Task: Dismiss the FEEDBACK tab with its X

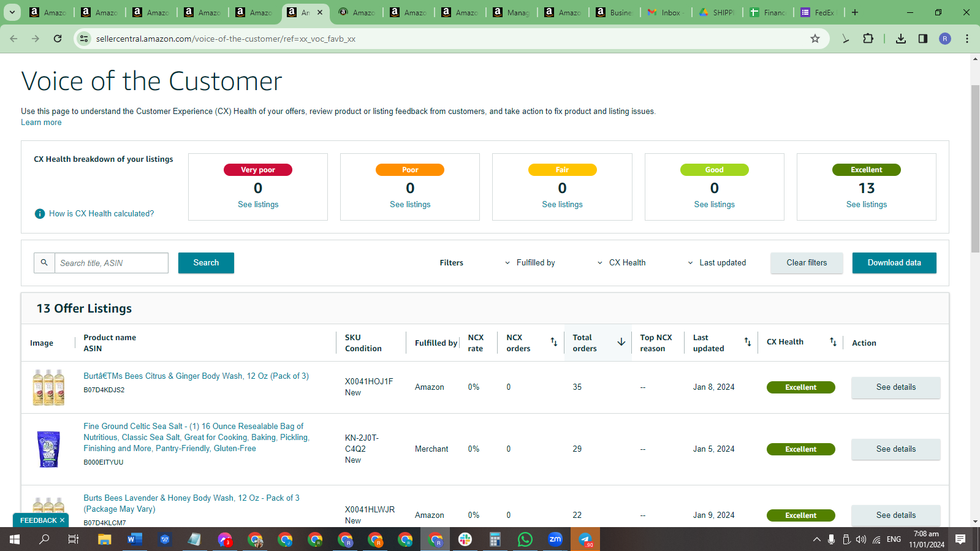Action: coord(62,520)
